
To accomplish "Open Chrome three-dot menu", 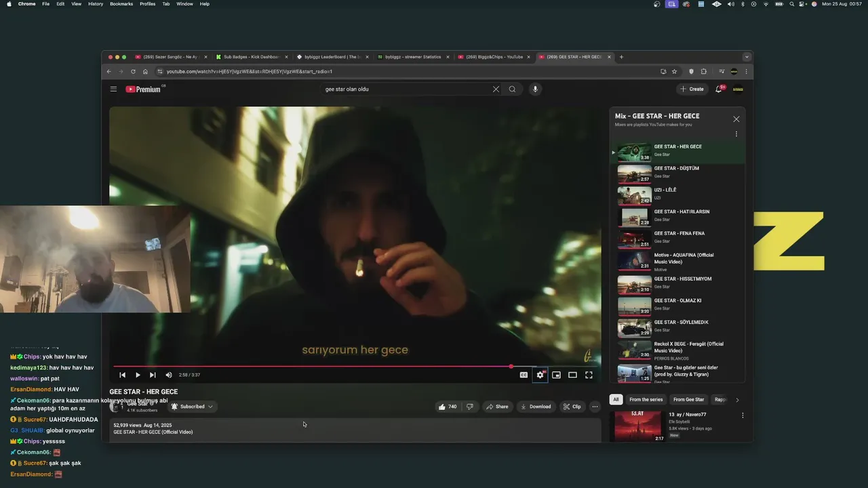I will click(747, 71).
